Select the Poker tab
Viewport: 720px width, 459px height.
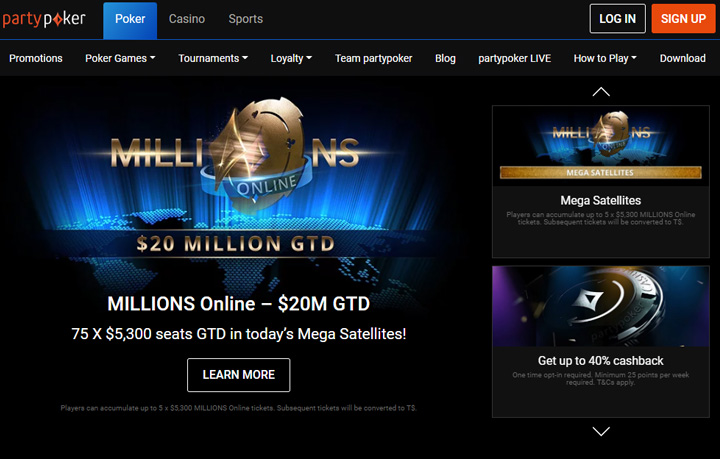pos(130,21)
